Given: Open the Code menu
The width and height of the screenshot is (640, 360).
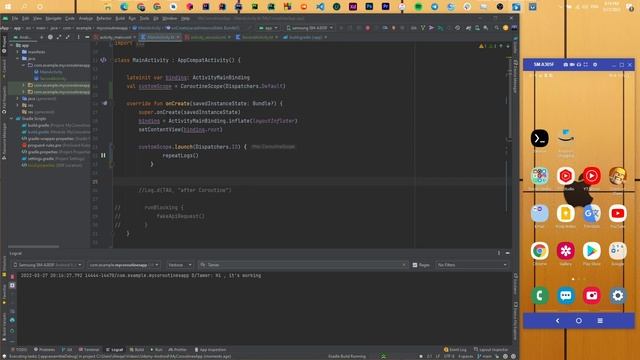Looking at the screenshot, I should [70, 18].
